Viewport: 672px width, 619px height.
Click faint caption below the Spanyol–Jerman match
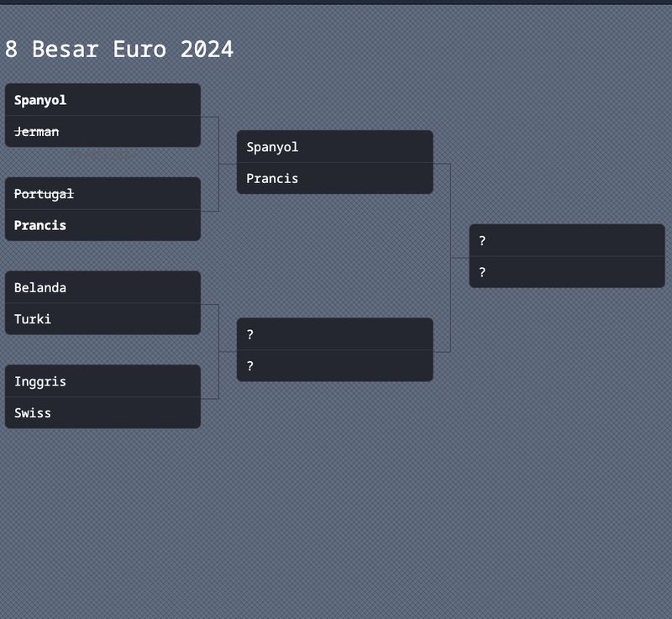point(101,155)
